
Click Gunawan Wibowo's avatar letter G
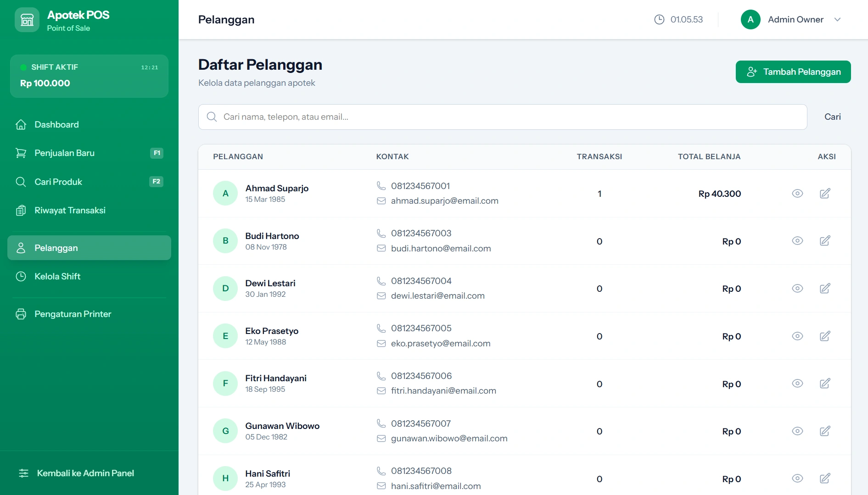(225, 431)
